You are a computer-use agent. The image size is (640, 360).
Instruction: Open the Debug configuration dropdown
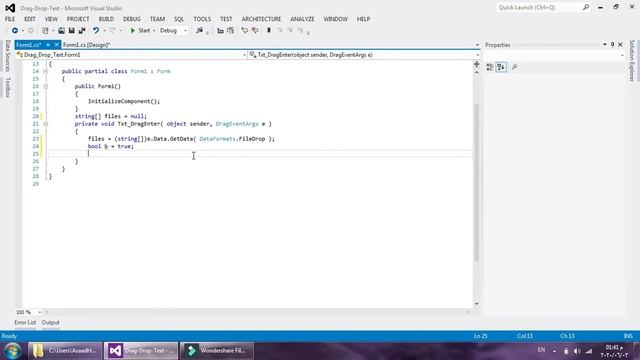[173, 31]
